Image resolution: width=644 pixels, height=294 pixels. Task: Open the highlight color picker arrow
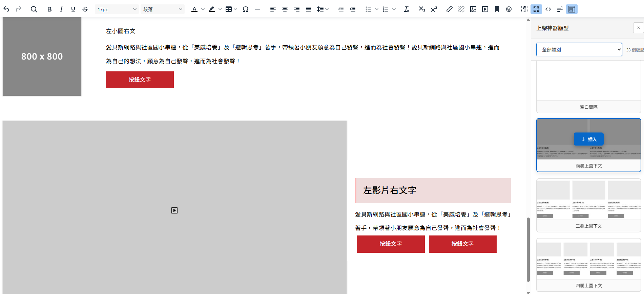220,9
